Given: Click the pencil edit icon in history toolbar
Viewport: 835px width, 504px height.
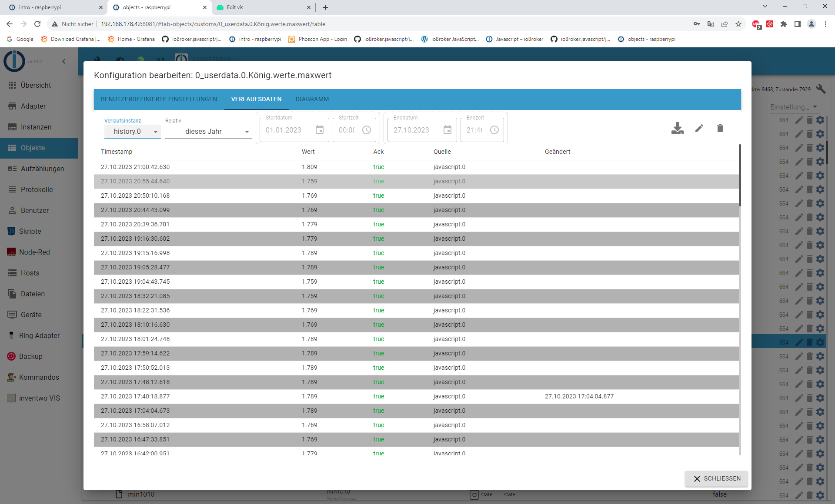Looking at the screenshot, I should tap(699, 128).
